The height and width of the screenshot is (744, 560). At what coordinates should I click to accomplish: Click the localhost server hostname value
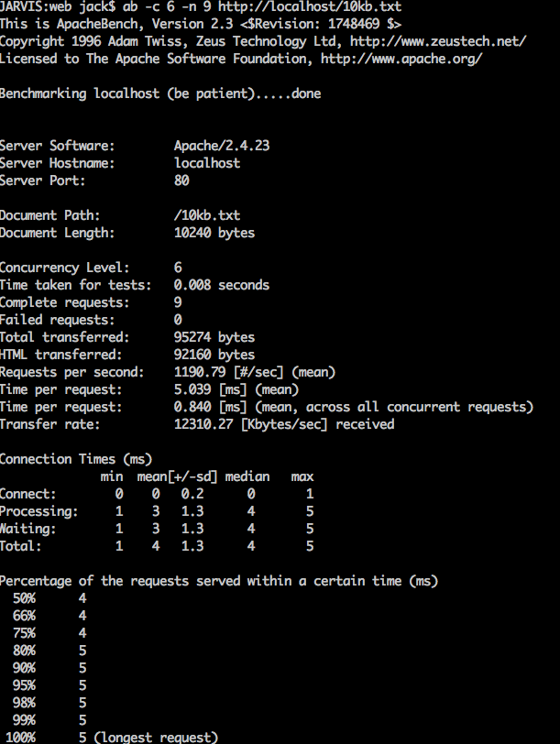(x=207, y=163)
